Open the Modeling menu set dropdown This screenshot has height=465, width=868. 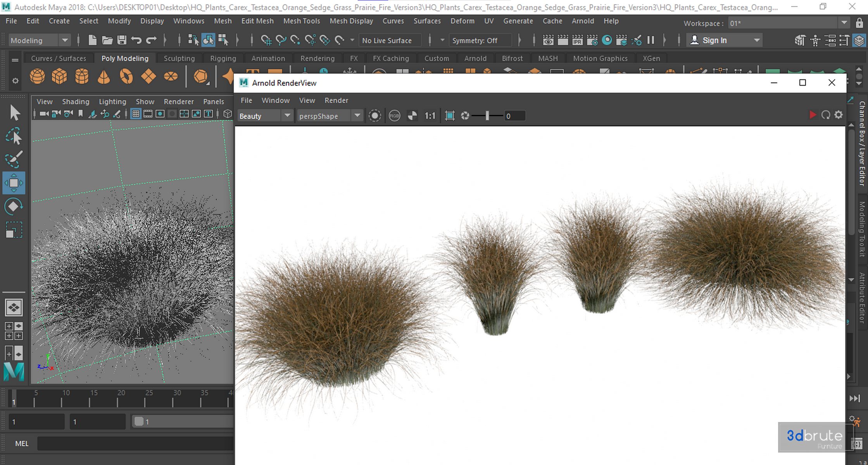(x=39, y=40)
